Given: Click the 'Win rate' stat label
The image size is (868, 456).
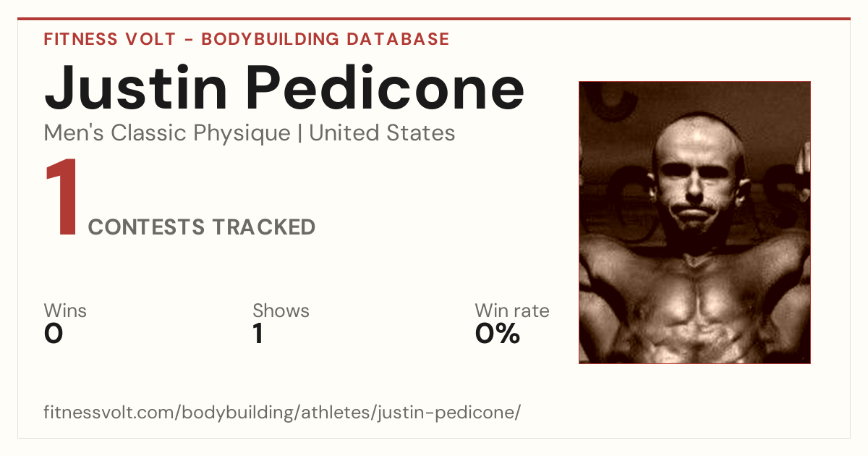Looking at the screenshot, I should tap(512, 311).
